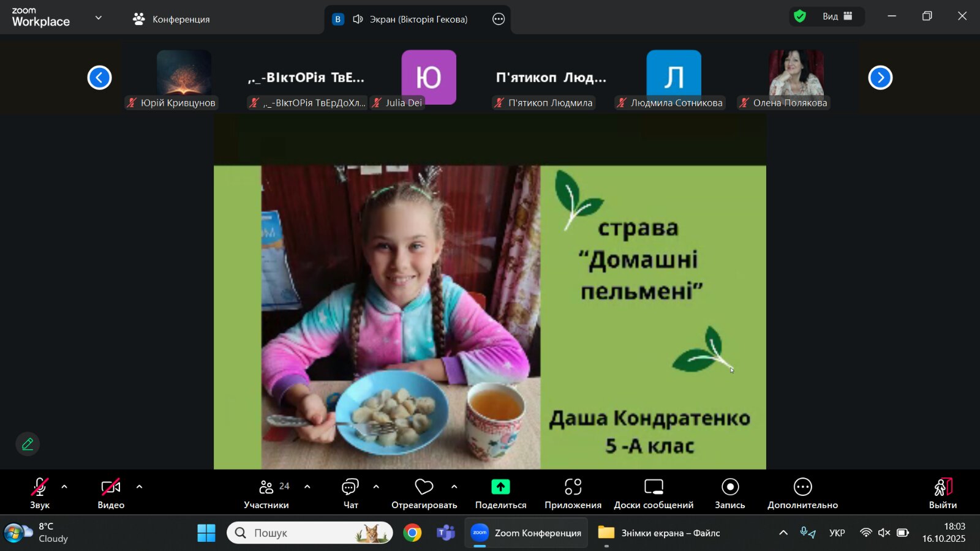Open the Чат chat panel
Viewport: 980px width, 551px height.
(x=350, y=493)
